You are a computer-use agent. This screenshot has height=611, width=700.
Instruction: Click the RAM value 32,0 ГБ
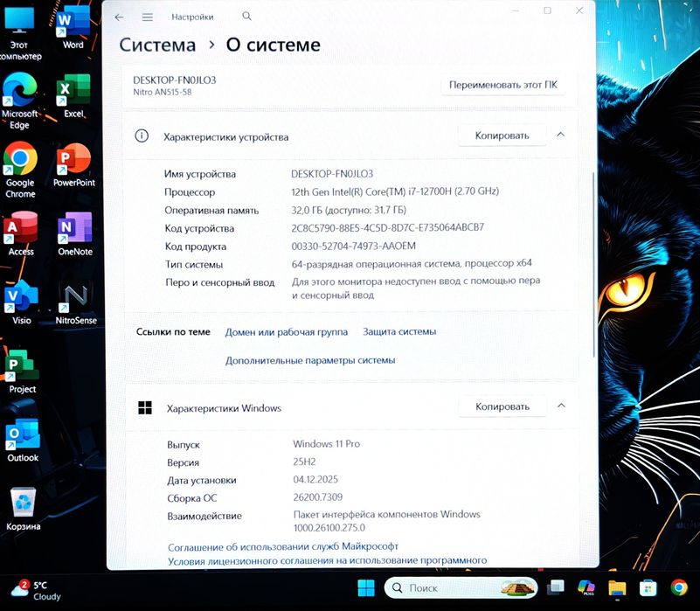349,210
